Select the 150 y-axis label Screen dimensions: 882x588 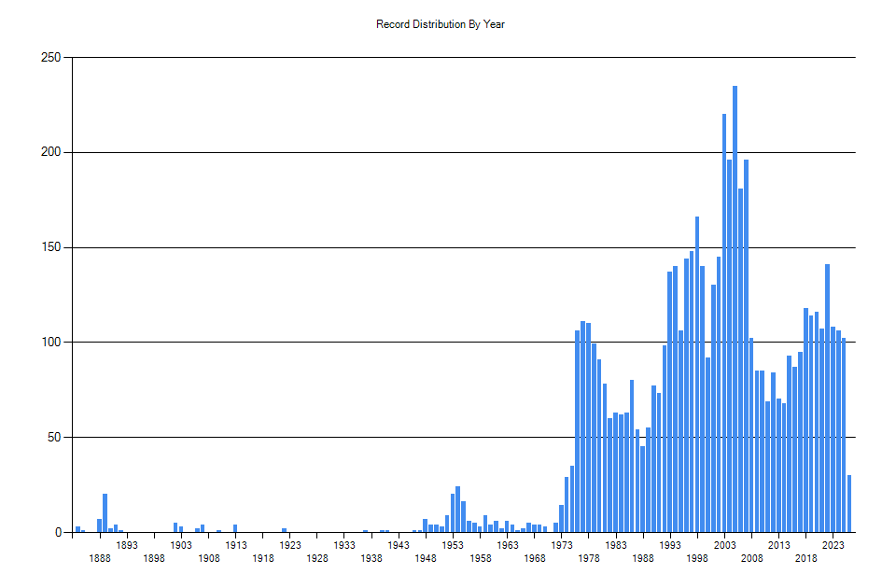pyautogui.click(x=50, y=247)
